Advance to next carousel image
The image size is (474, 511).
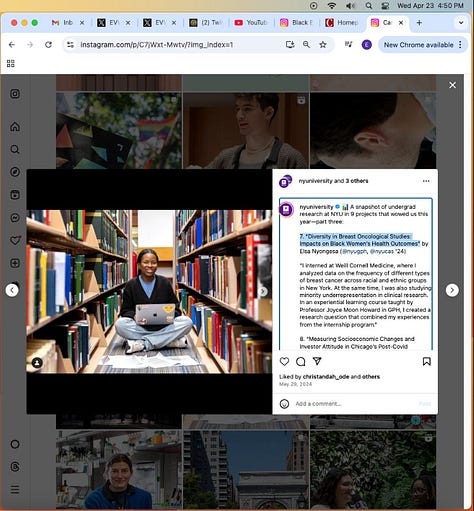[263, 292]
